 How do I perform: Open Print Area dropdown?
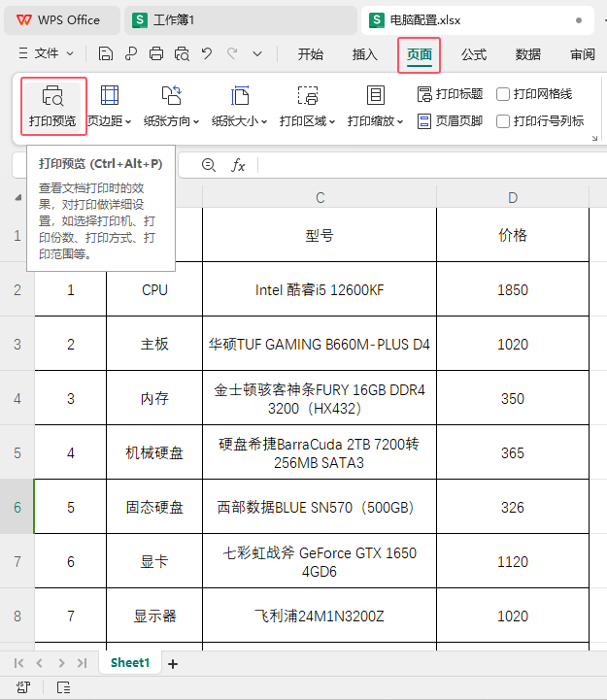[307, 106]
